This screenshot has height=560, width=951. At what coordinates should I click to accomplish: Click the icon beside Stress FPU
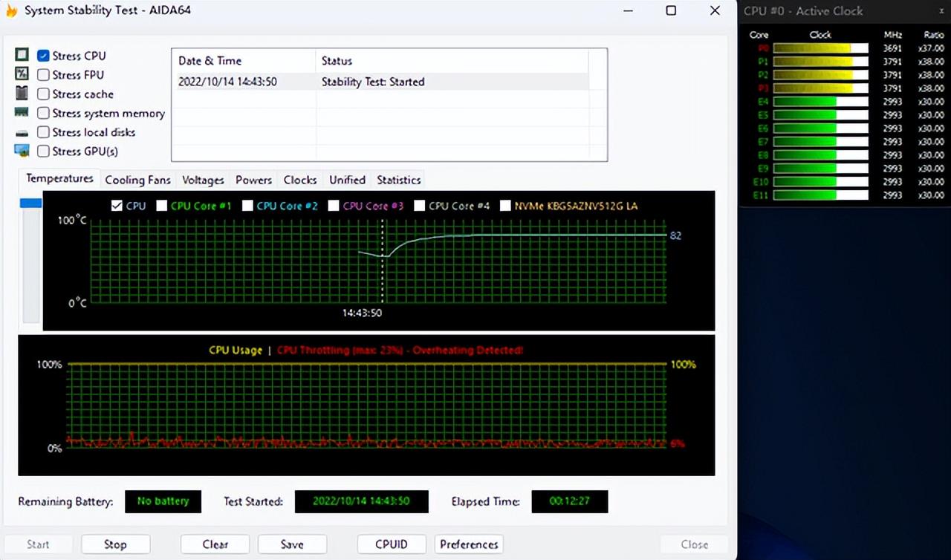point(22,74)
